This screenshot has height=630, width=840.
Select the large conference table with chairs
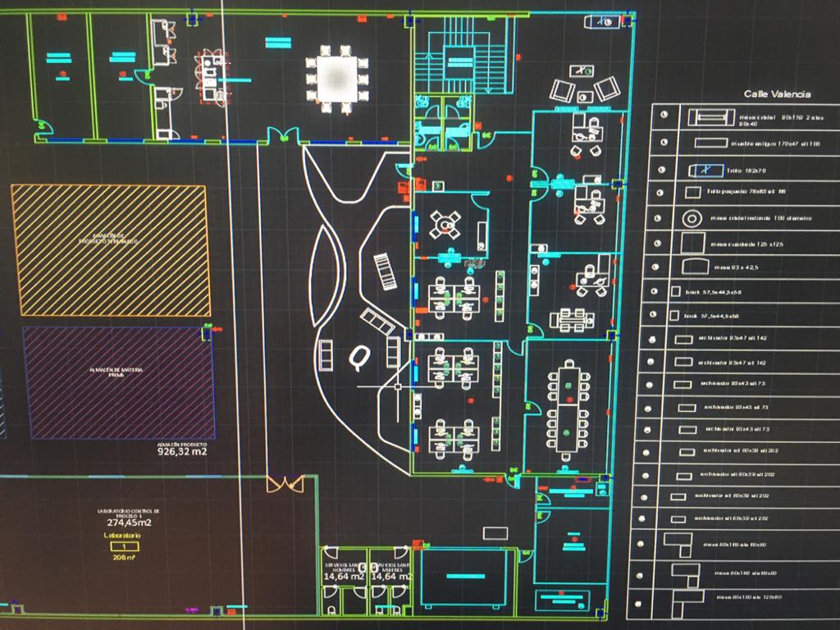(568, 409)
